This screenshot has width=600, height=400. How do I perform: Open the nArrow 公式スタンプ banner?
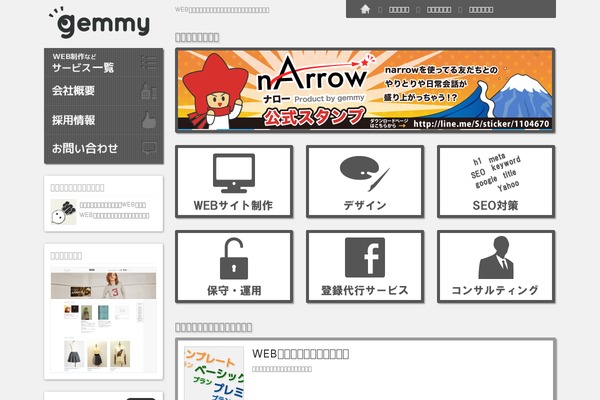[x=365, y=90]
